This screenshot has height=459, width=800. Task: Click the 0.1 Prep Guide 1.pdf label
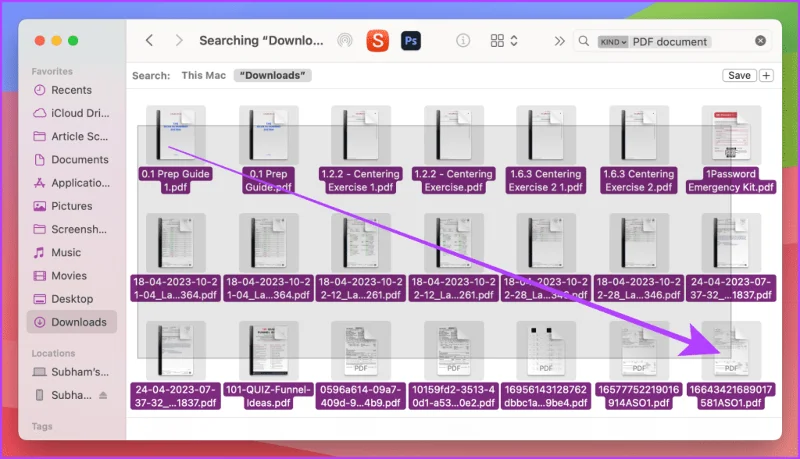[176, 181]
